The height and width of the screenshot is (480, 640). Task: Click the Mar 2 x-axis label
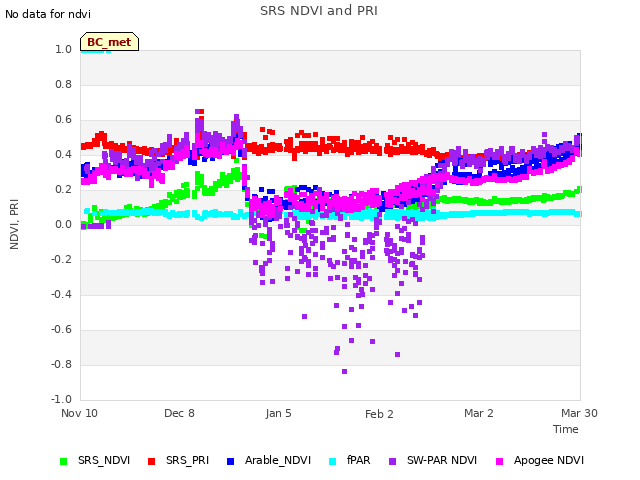point(479,413)
